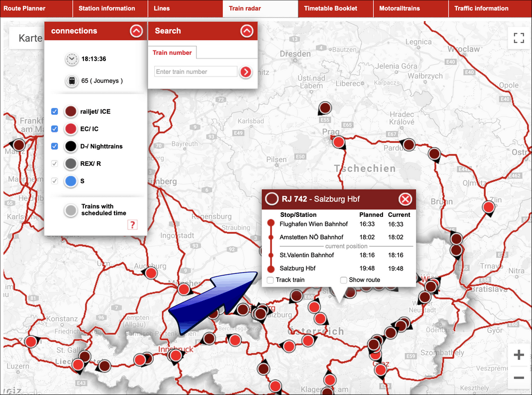Viewport: 532px width, 395px height.
Task: Zoom in the map with plus
Action: (519, 355)
